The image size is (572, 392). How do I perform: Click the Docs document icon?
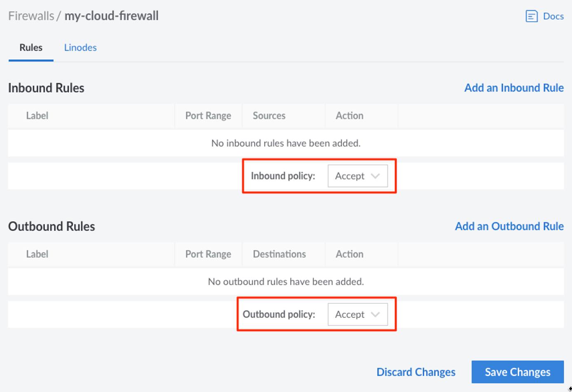531,16
